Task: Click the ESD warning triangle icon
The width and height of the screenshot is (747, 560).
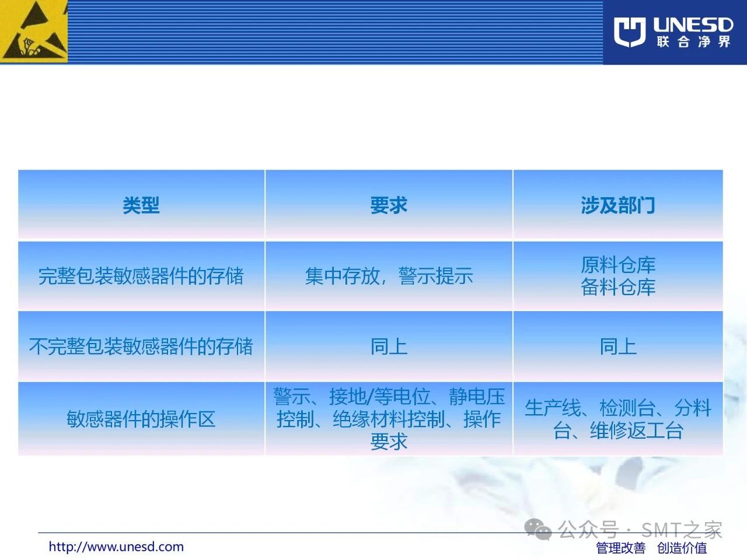Action: click(x=34, y=30)
